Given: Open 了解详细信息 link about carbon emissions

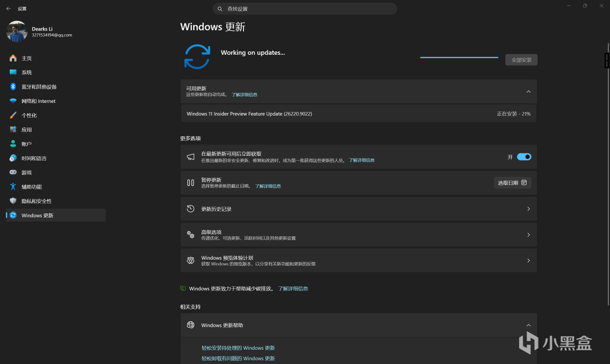Looking at the screenshot, I should tap(293, 289).
